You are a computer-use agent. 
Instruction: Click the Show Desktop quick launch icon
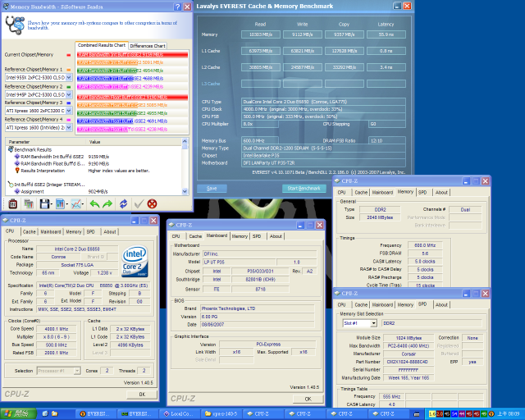point(45,414)
